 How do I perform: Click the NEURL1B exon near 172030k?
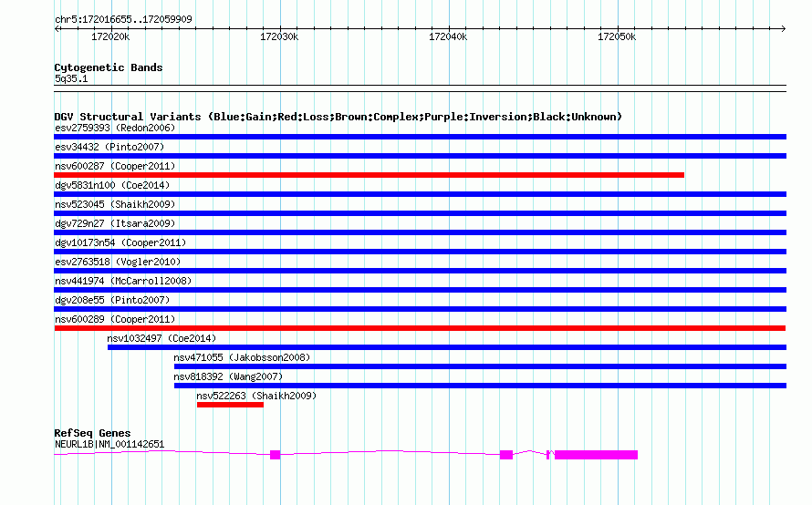click(275, 455)
